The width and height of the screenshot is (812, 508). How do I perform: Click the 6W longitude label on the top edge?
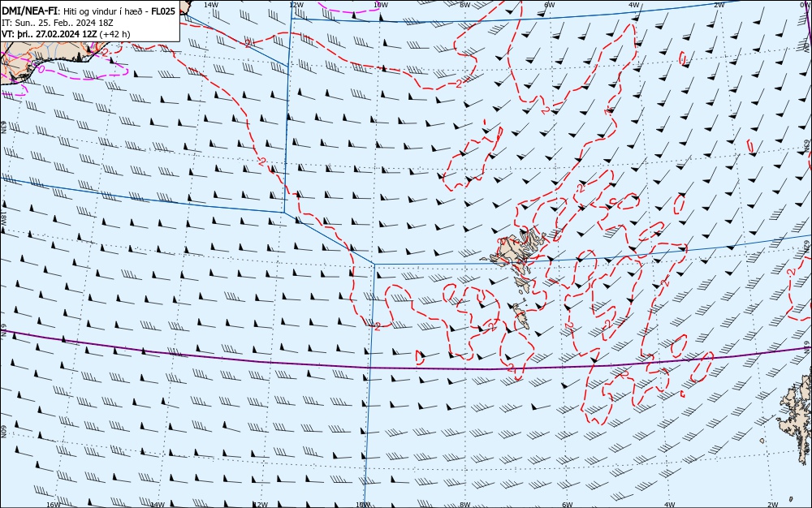(550, 4)
